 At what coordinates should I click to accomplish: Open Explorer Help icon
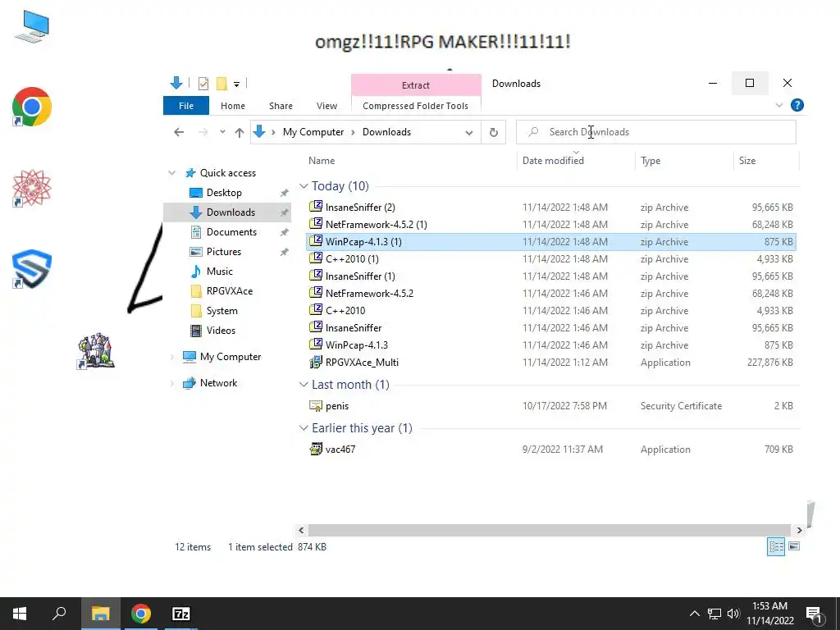797,105
